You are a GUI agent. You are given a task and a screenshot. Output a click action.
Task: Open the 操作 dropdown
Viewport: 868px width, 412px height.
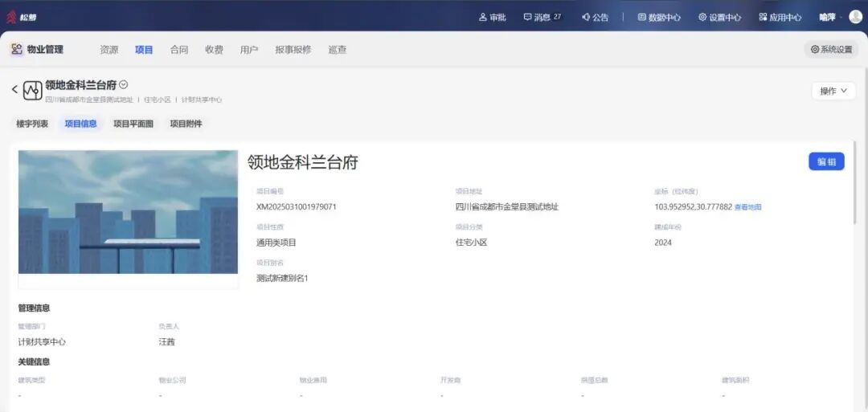[x=833, y=91]
